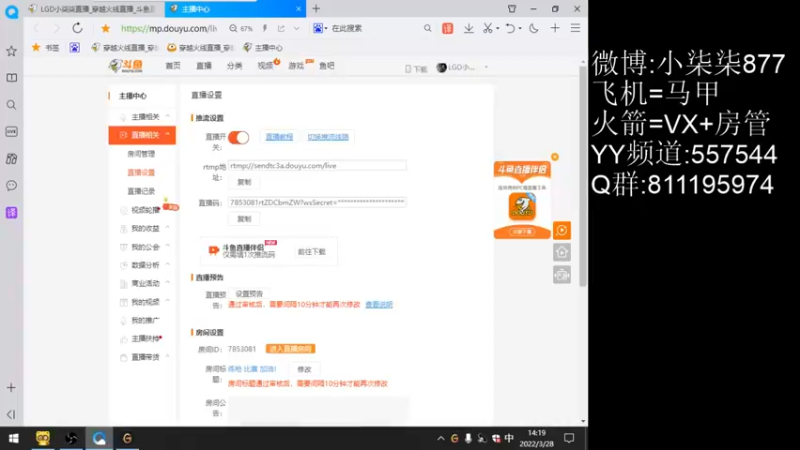The image size is (800, 450).
Task: Expand the 商业活动 sidebar chevron
Action: [167, 283]
